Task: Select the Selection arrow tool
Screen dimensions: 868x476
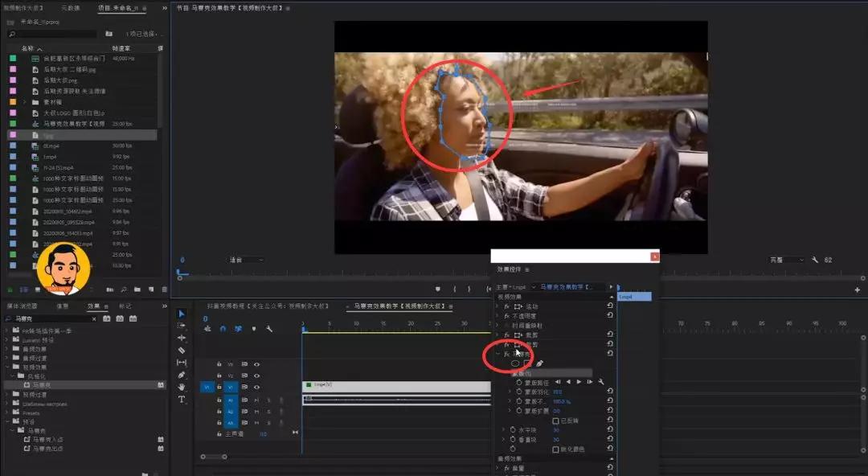Action: (x=182, y=314)
